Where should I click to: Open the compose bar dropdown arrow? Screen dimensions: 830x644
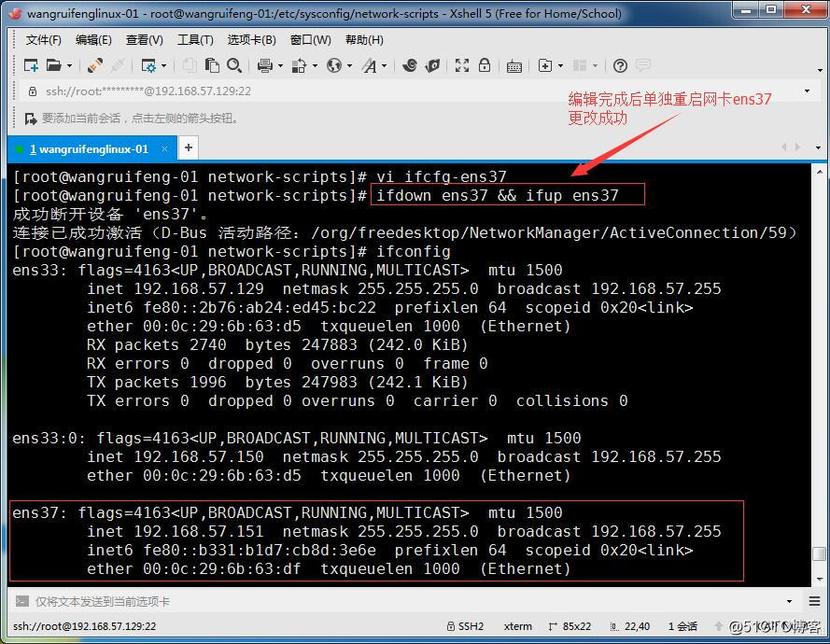[x=789, y=602]
